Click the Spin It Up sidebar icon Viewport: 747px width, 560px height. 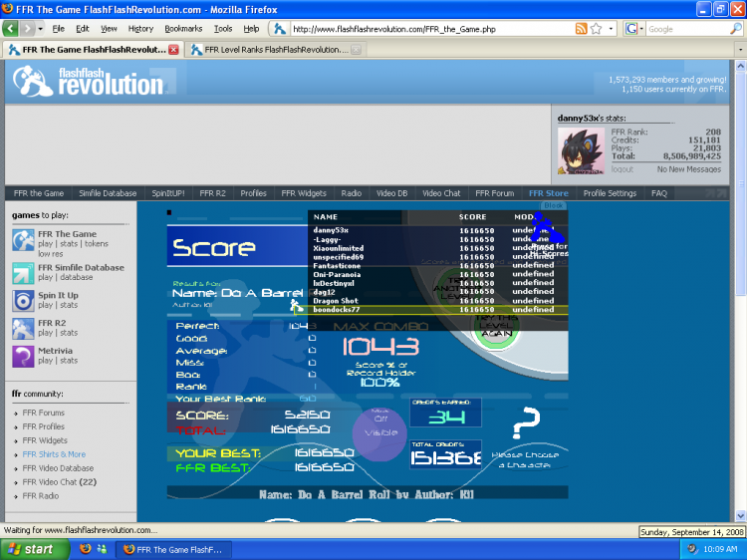click(x=23, y=301)
